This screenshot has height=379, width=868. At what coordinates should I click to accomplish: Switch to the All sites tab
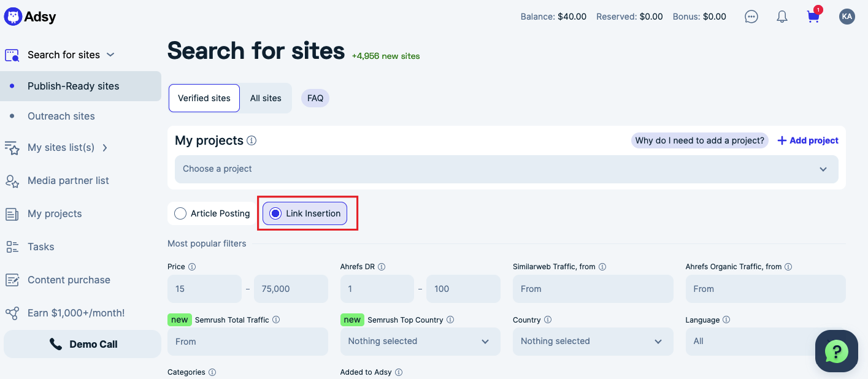point(266,98)
